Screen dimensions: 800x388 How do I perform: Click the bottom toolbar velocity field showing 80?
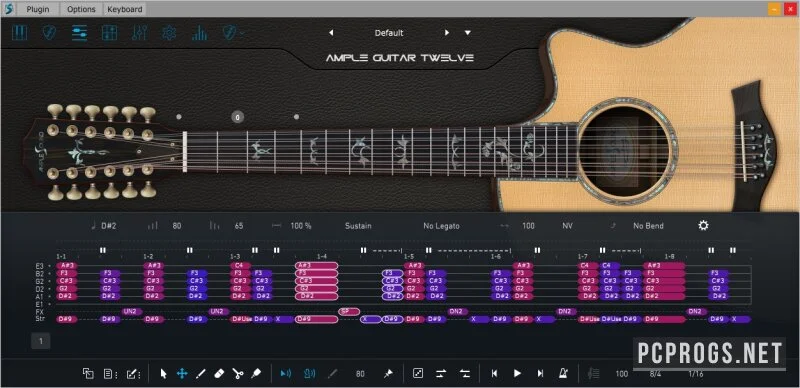point(360,374)
